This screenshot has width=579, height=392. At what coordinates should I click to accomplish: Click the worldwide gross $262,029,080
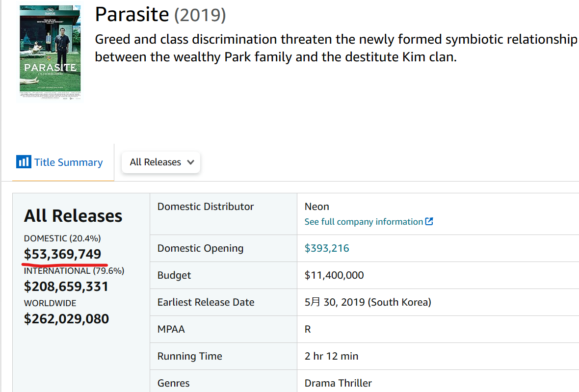point(66,319)
